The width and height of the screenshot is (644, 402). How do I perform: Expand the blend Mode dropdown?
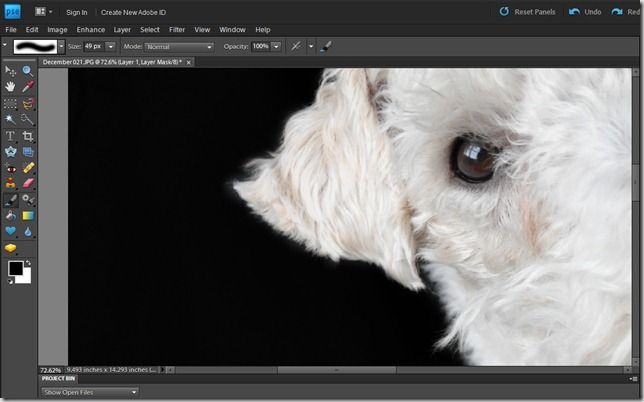tap(179, 46)
